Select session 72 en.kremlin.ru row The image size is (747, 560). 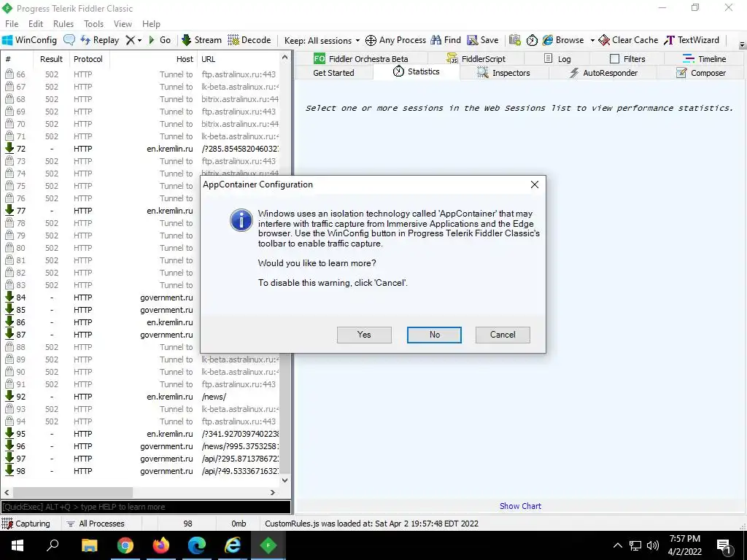click(142, 149)
